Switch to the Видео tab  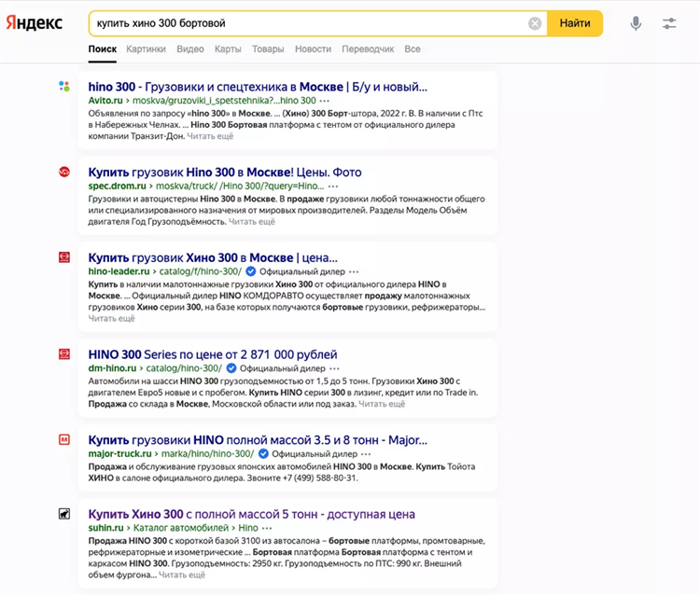coord(190,49)
